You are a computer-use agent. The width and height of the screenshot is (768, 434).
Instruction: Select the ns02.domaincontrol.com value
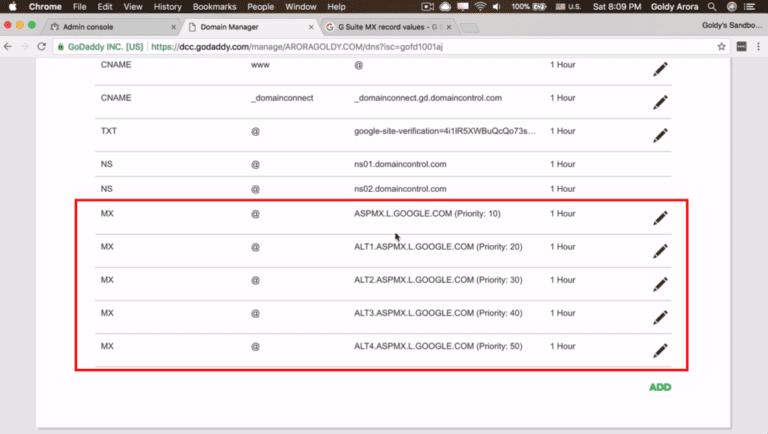click(400, 189)
